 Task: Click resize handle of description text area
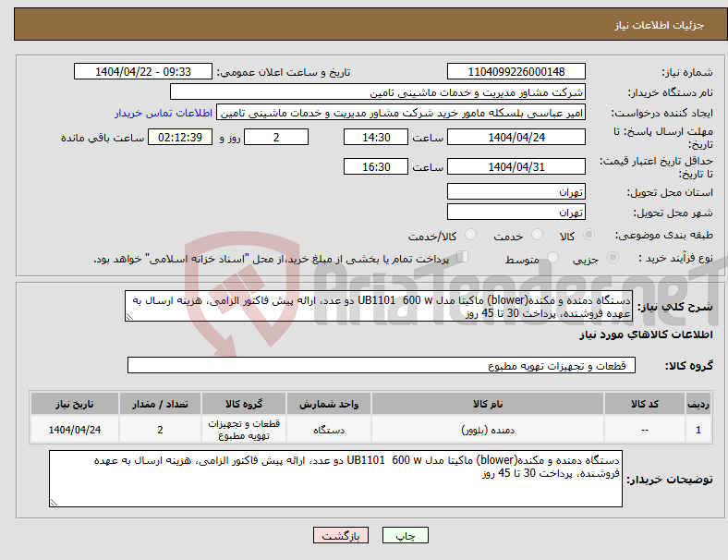[x=129, y=317]
